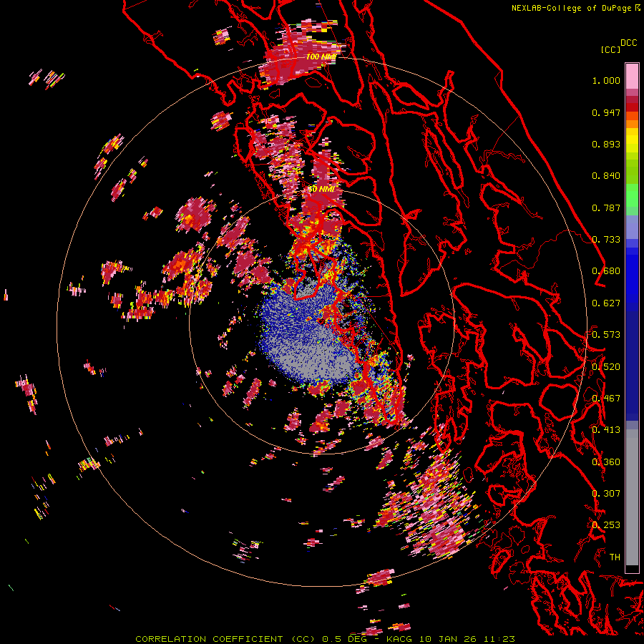Click the 0.680 color scale value
The height and width of the screenshot is (644, 644).
[606, 271]
